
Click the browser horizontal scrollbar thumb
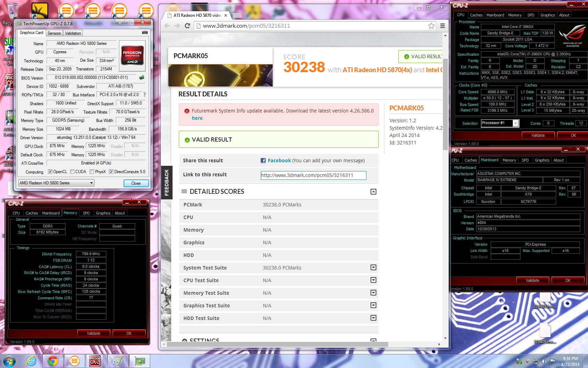[x=278, y=345]
